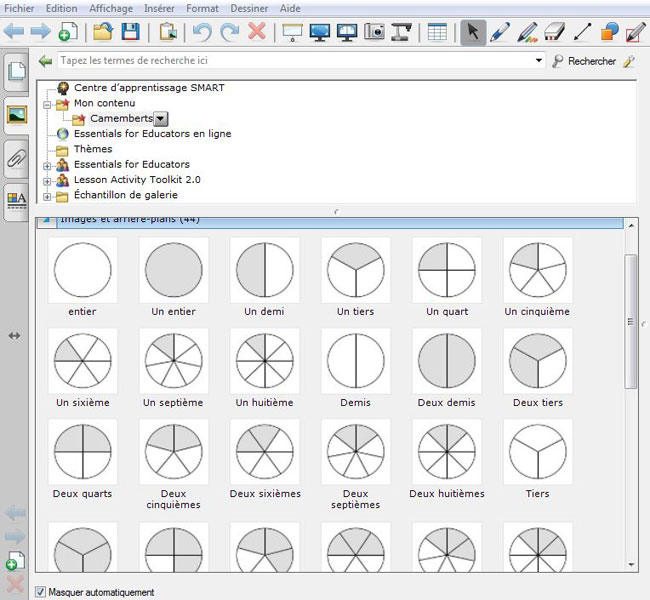650x600 pixels.
Task: Insert a table using the grid icon
Action: coord(437,32)
